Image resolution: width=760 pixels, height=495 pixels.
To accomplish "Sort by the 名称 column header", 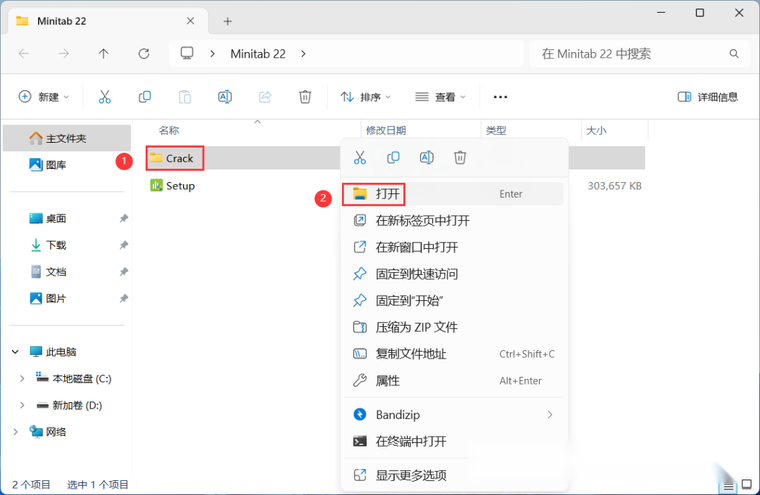I will pos(169,130).
